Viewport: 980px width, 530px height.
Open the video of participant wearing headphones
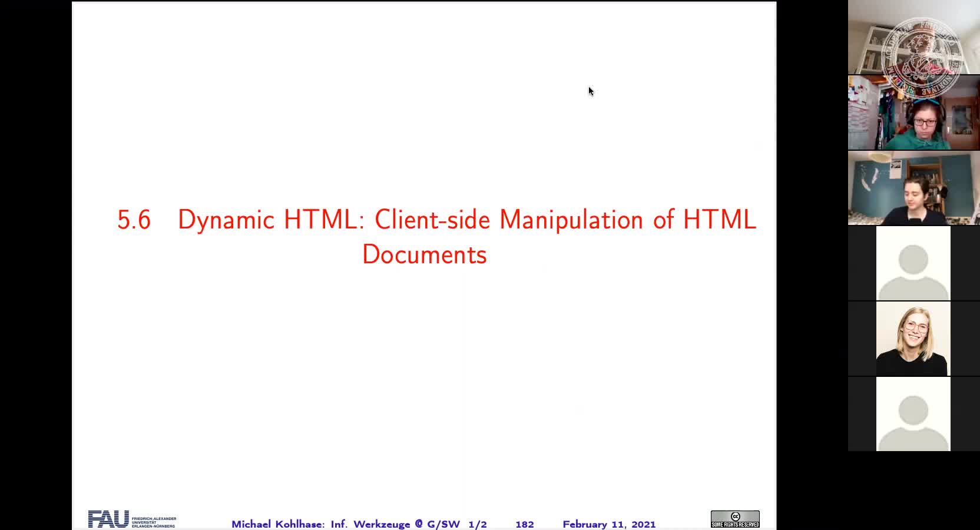(913, 113)
